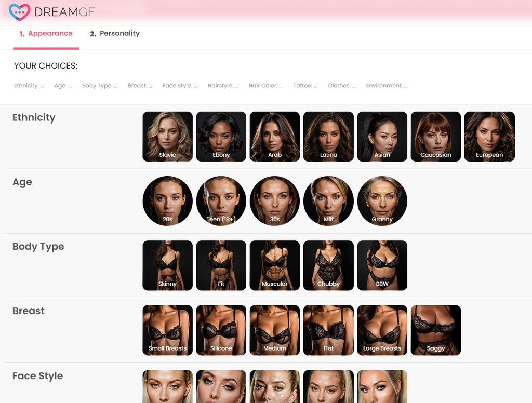This screenshot has height=403, width=532.
Task: Select the Chubby body type
Action: click(x=328, y=265)
